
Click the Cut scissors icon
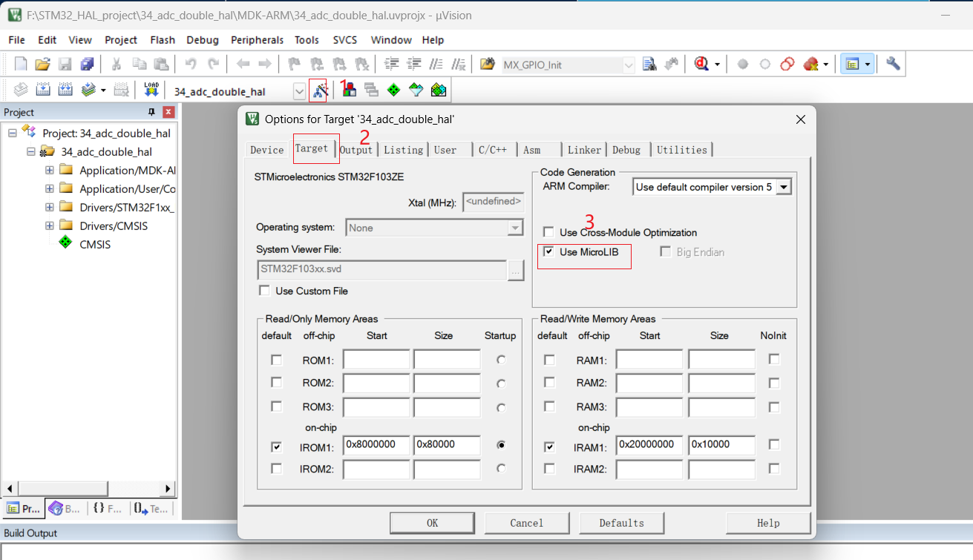coord(117,65)
